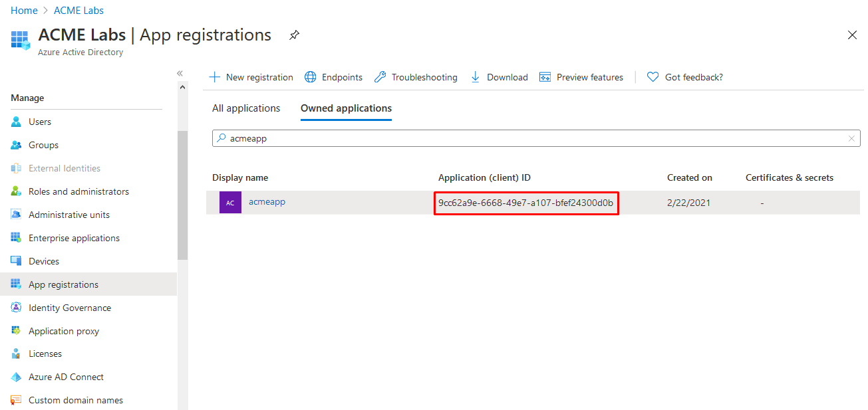Click the pin icon beside page title

tap(294, 35)
